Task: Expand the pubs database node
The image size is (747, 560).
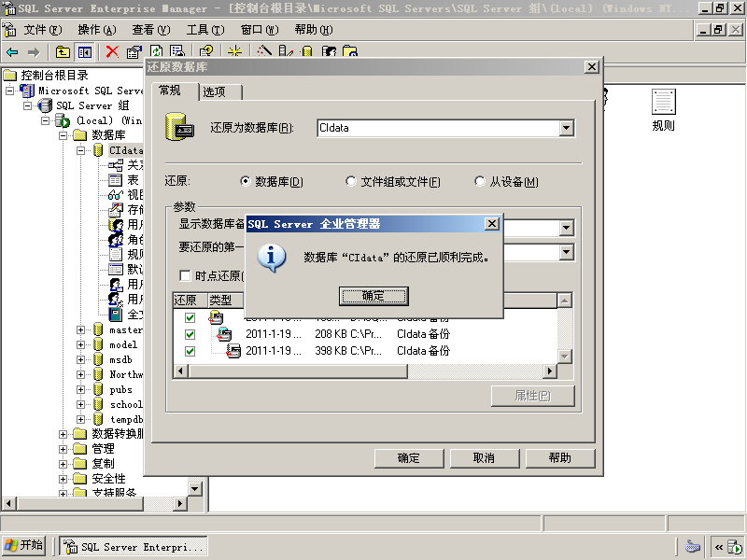Action: [x=80, y=389]
